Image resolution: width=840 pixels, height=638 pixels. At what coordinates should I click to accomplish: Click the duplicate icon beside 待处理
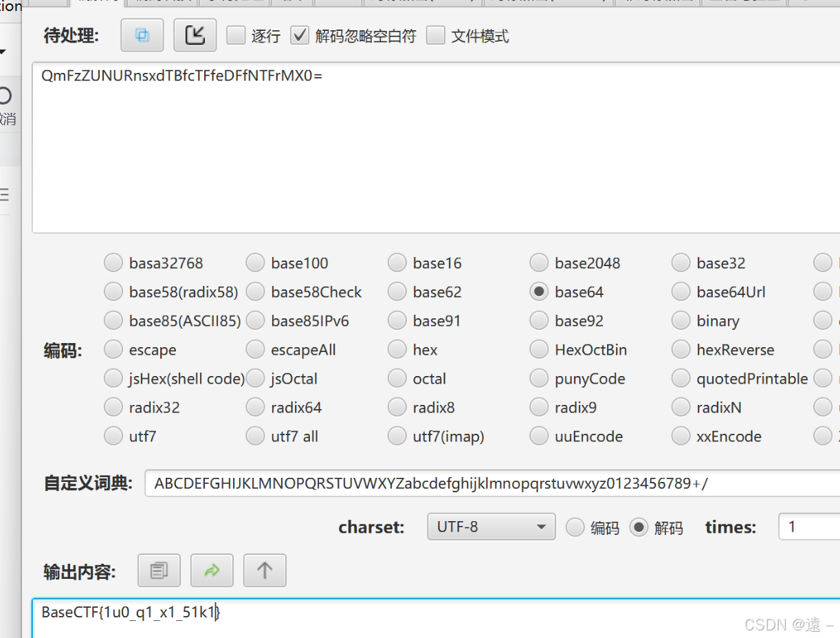coord(142,34)
